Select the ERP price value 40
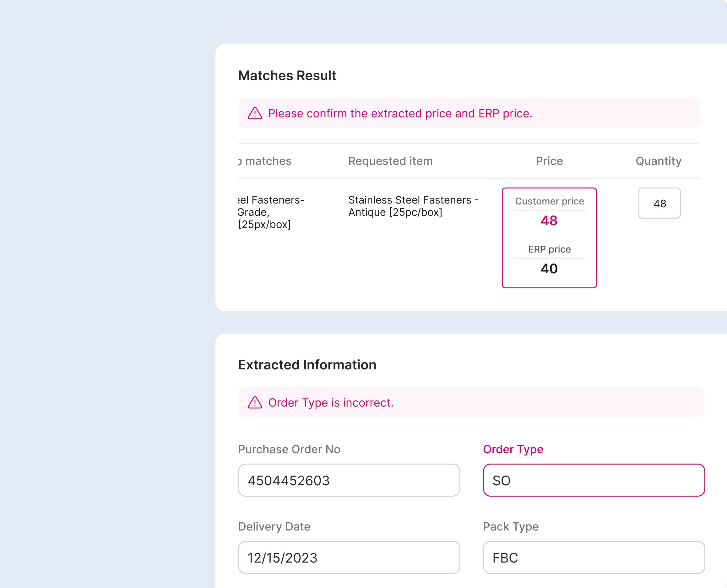This screenshot has height=588, width=727. (549, 269)
